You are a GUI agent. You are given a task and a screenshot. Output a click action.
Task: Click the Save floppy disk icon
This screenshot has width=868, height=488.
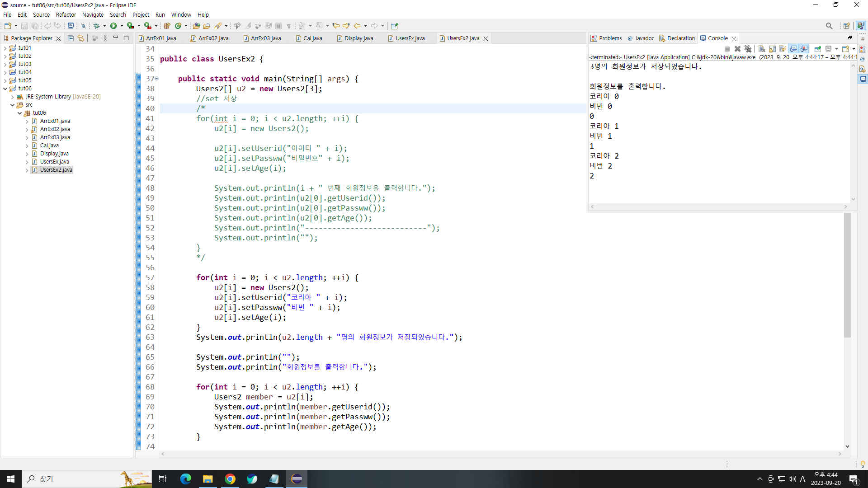pyautogui.click(x=24, y=26)
